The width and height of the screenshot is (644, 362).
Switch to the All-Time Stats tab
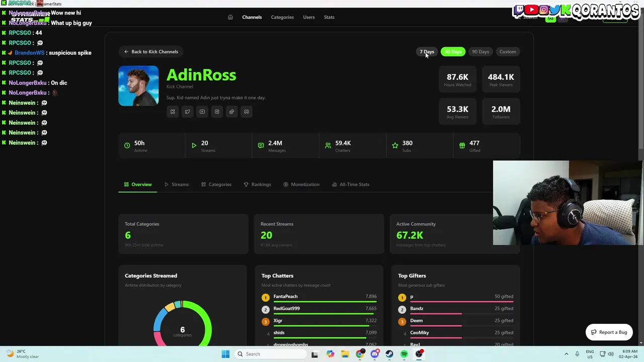(x=351, y=185)
